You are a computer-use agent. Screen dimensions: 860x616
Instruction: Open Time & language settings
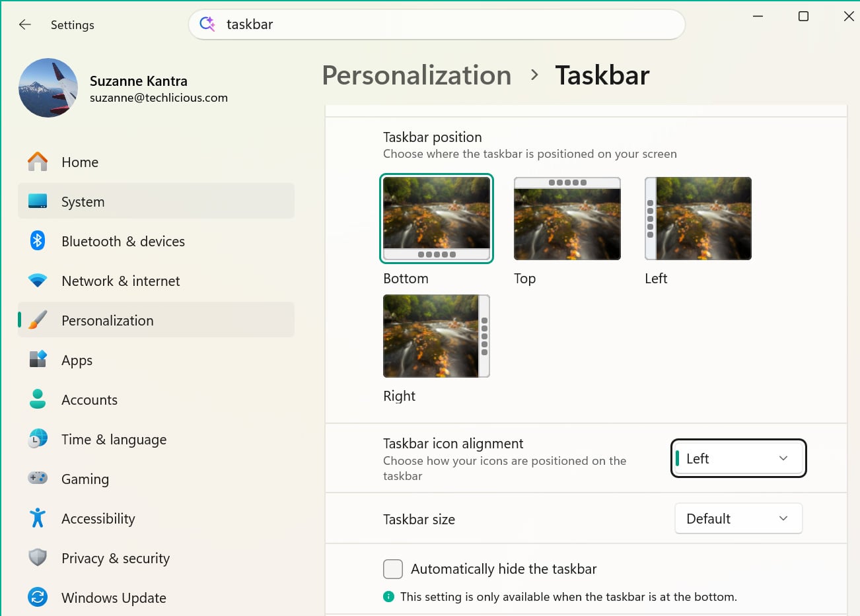(x=157, y=439)
